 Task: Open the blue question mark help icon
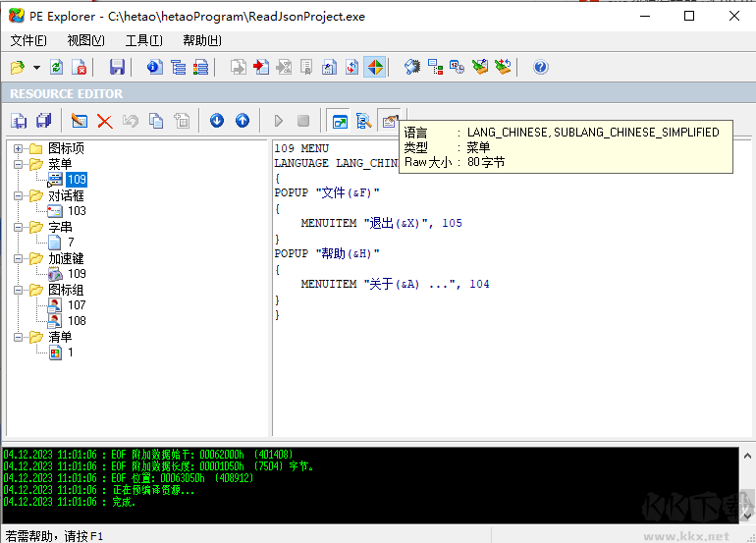(x=540, y=67)
